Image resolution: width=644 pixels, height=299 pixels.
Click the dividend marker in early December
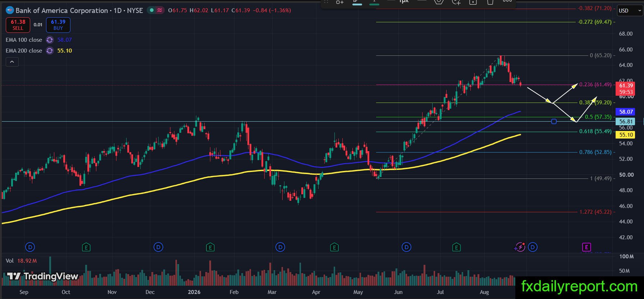tap(158, 247)
